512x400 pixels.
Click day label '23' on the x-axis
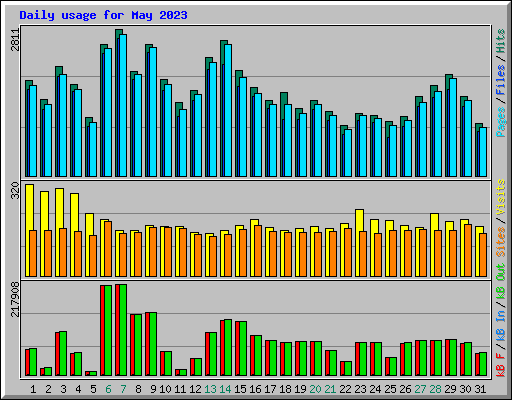(x=360, y=389)
